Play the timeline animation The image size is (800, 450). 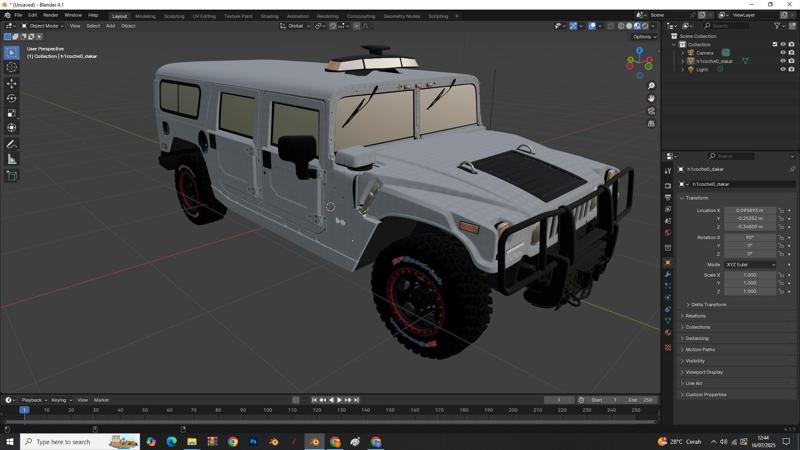pyautogui.click(x=339, y=400)
